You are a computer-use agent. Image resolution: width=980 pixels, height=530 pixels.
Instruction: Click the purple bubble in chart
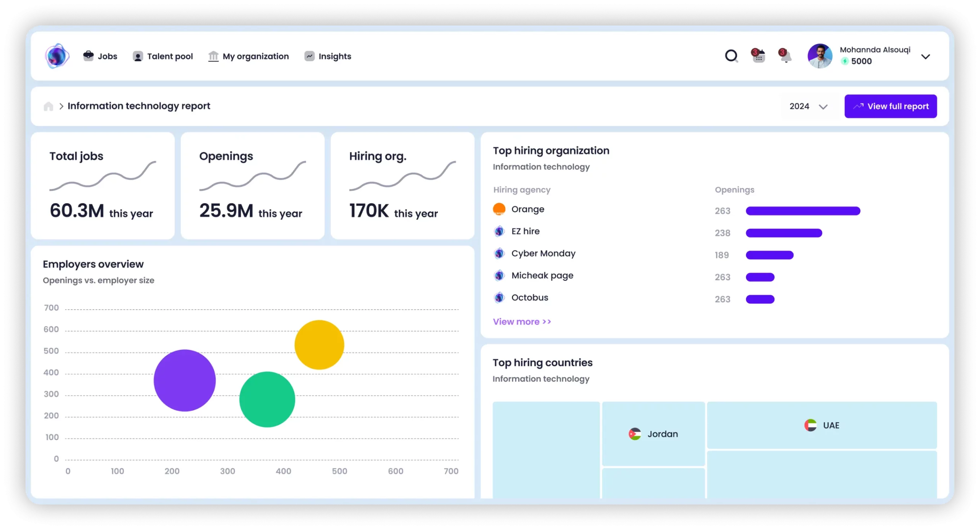coord(185,380)
